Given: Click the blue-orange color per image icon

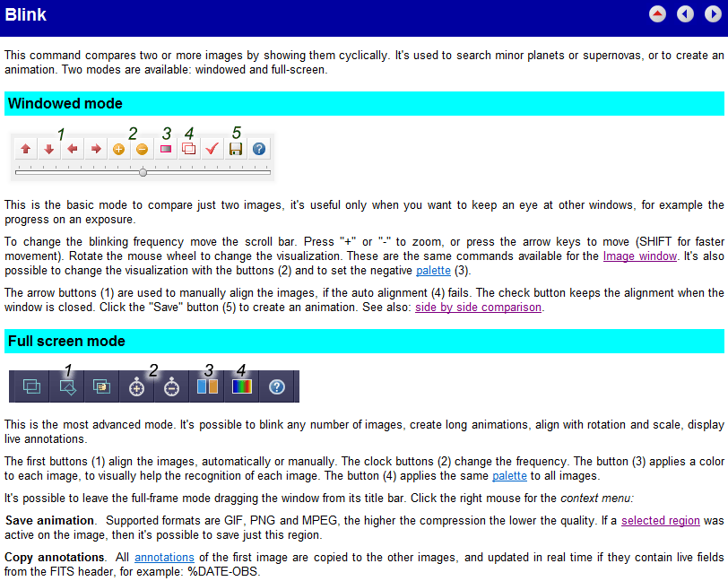Looking at the screenshot, I should pos(207,386).
